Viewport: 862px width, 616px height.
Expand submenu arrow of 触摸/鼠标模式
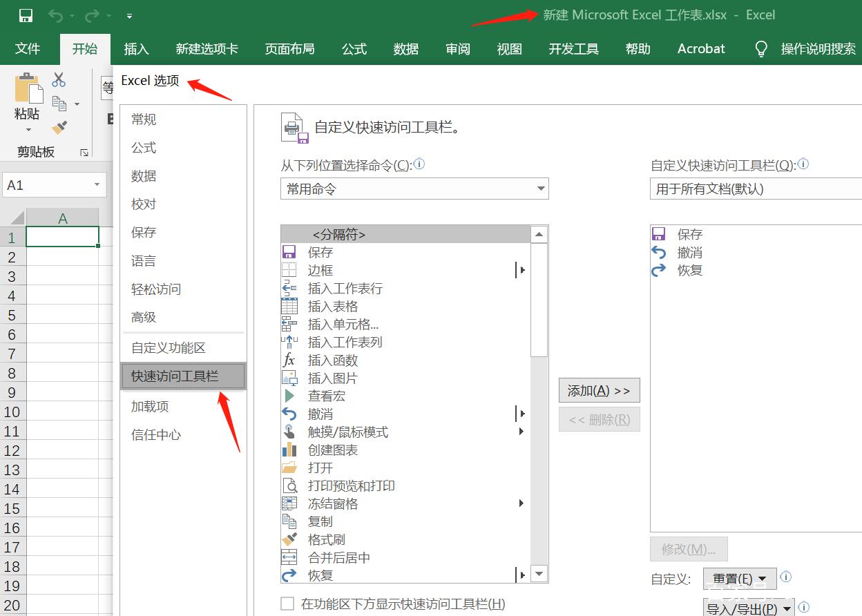(x=521, y=432)
